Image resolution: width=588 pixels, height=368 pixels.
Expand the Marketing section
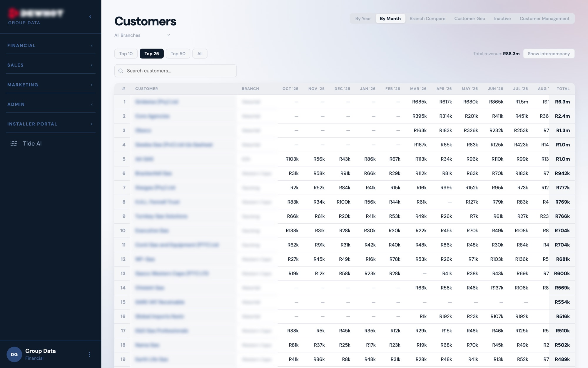51,85
